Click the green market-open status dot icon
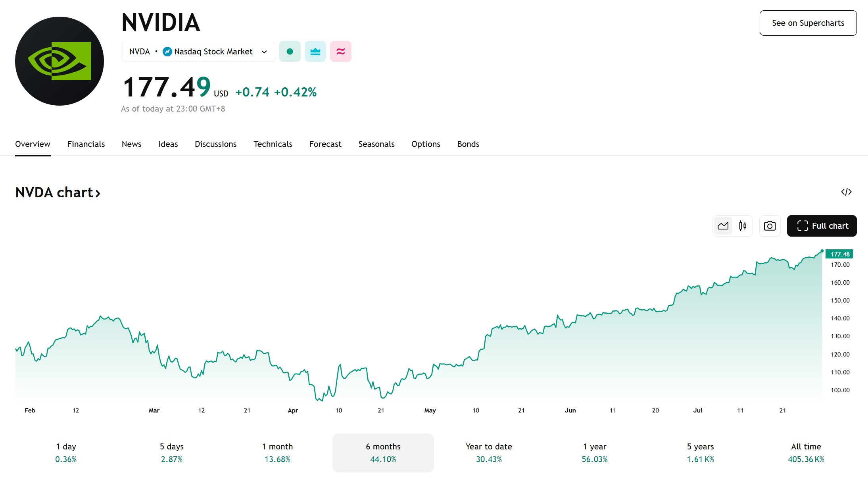The height and width of the screenshot is (478, 868). (290, 52)
